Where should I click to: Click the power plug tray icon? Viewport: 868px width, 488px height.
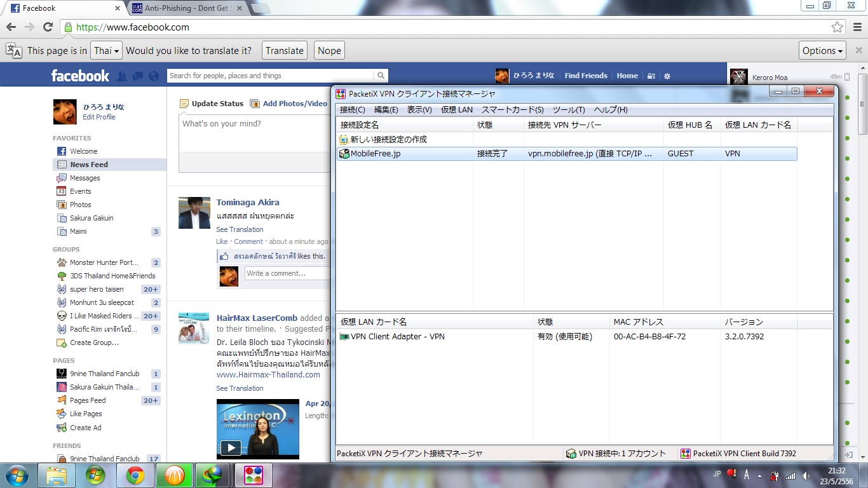point(775,475)
